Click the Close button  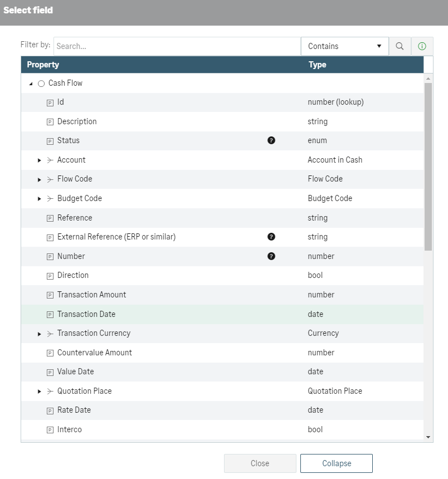pos(260,463)
